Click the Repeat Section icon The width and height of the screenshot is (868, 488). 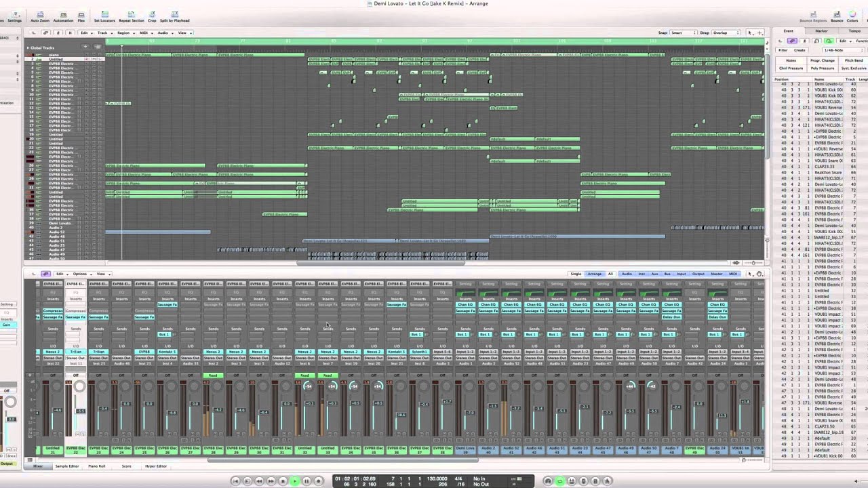132,15
